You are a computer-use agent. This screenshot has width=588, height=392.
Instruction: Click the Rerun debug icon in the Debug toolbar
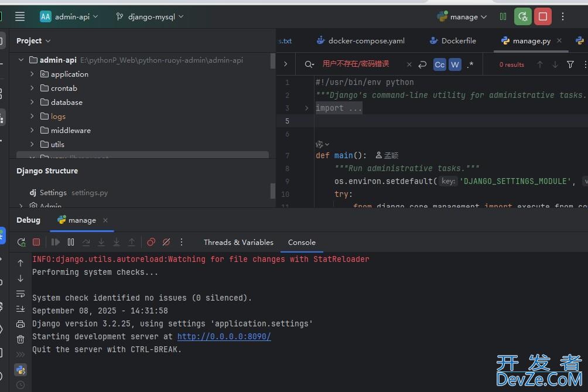point(21,242)
